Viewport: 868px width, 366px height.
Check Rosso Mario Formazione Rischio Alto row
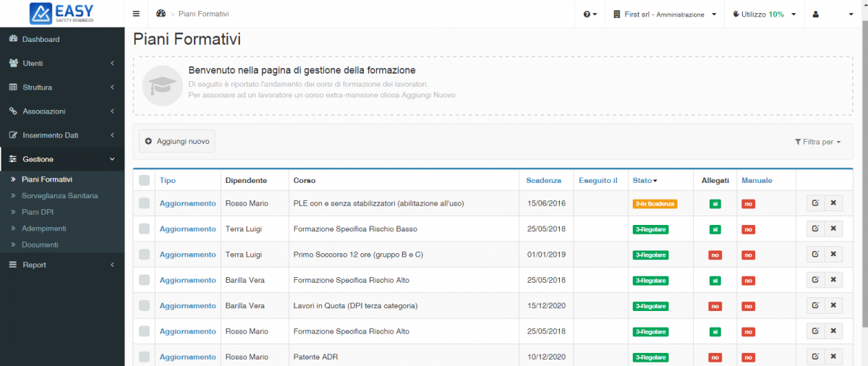click(144, 331)
